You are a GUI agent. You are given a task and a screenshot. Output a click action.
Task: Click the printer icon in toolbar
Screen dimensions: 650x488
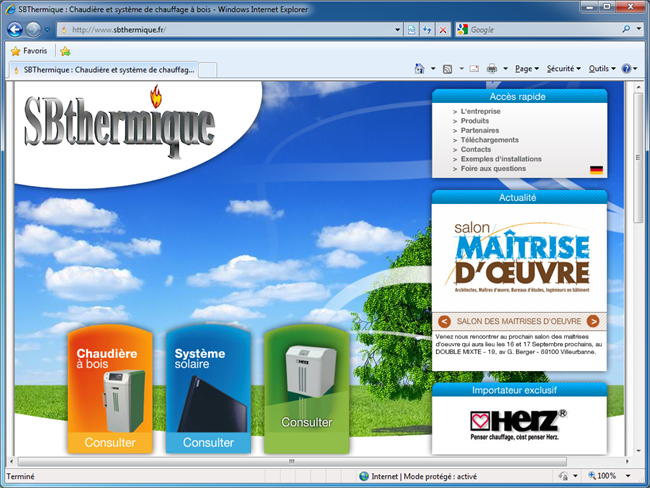coord(492,69)
